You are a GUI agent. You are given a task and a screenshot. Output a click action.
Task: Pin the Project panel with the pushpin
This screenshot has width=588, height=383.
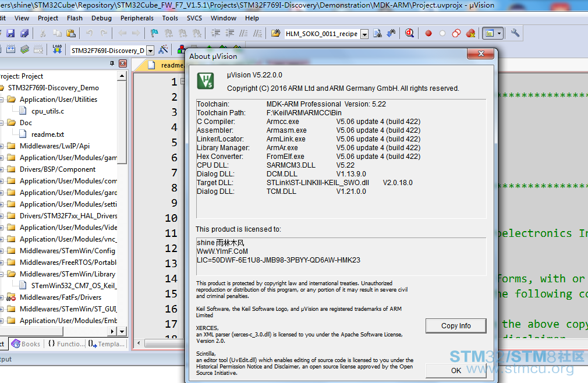(112, 63)
